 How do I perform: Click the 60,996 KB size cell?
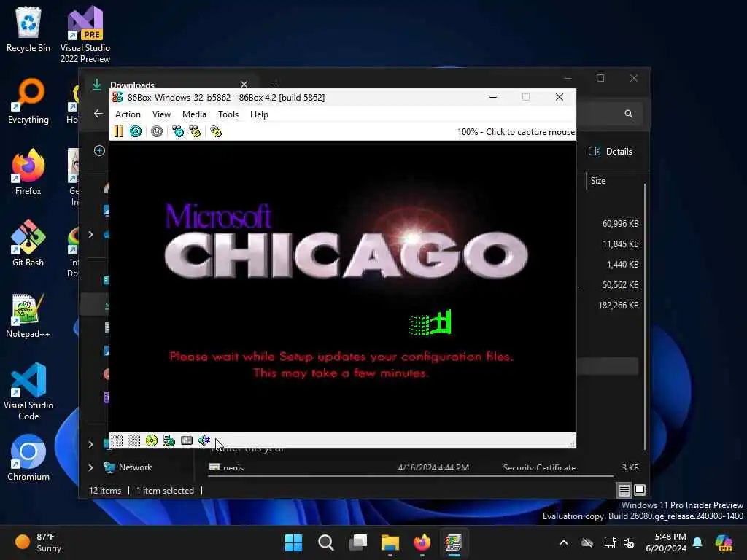(620, 223)
